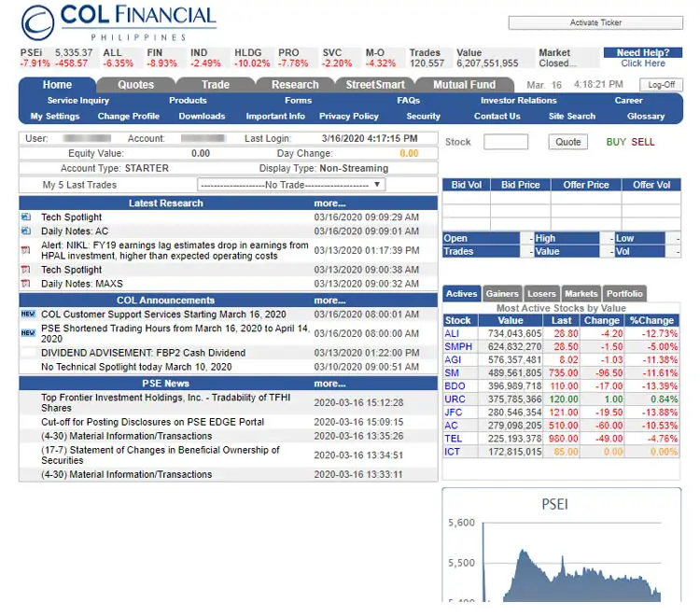700x616 pixels.
Task: Click the JFC stock symbol
Action: (x=453, y=412)
